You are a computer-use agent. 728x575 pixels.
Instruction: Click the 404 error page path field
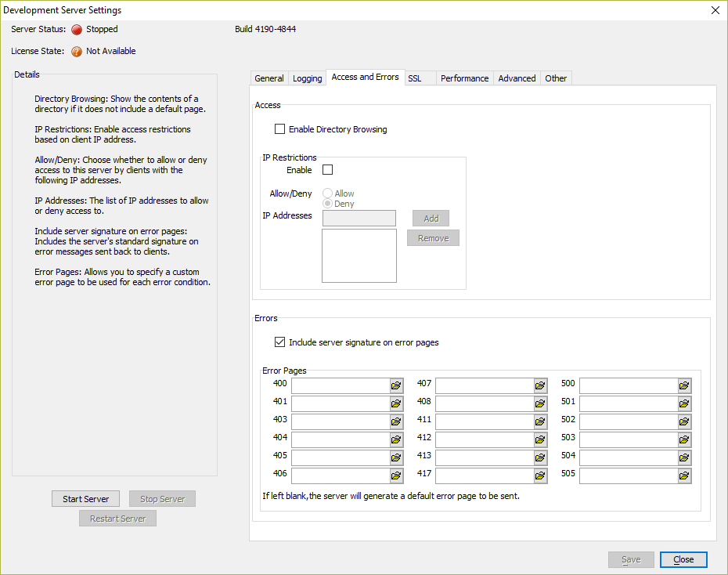[341, 439]
